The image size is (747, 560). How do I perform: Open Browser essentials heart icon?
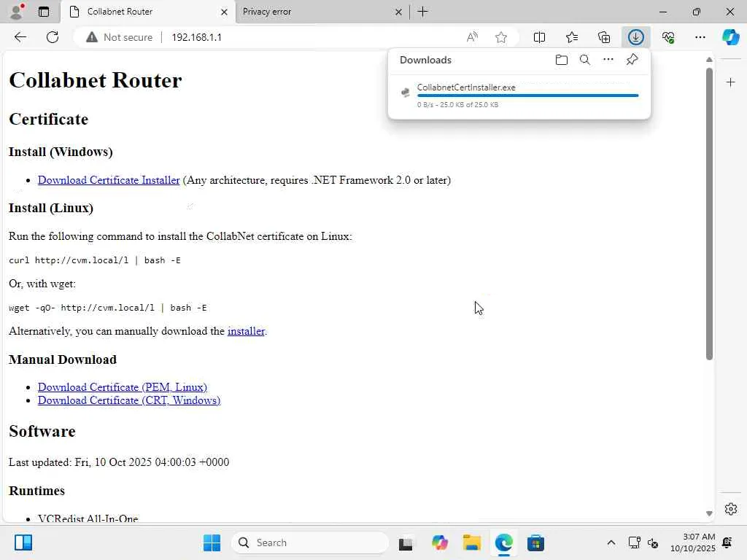[x=668, y=37]
